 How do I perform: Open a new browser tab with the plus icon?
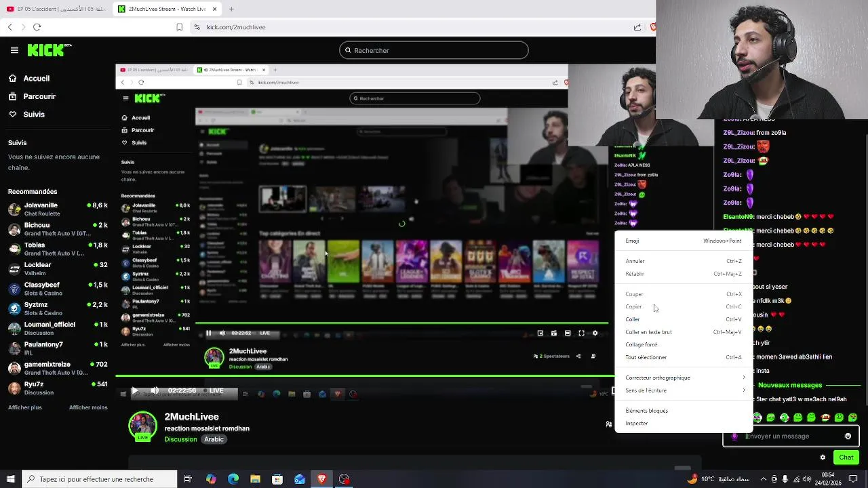(x=231, y=9)
